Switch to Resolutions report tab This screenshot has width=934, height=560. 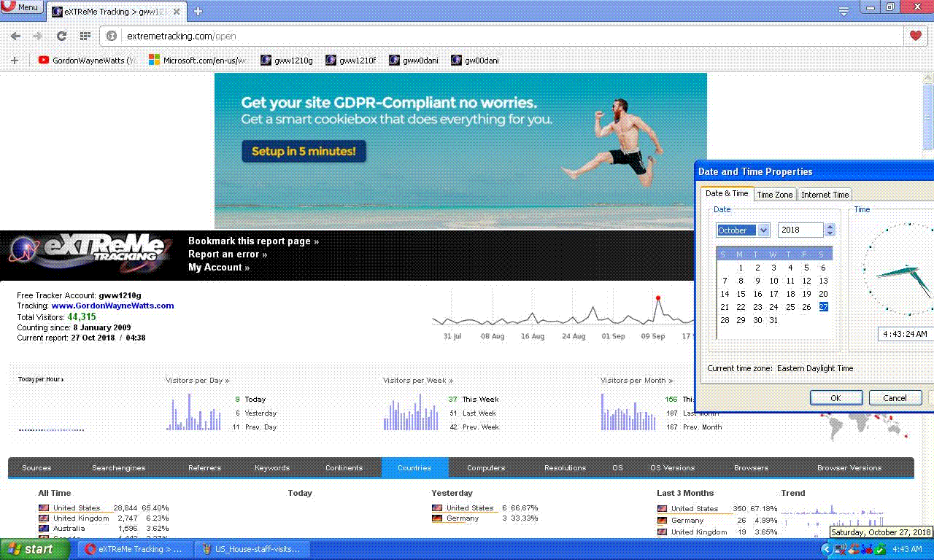[x=565, y=468]
